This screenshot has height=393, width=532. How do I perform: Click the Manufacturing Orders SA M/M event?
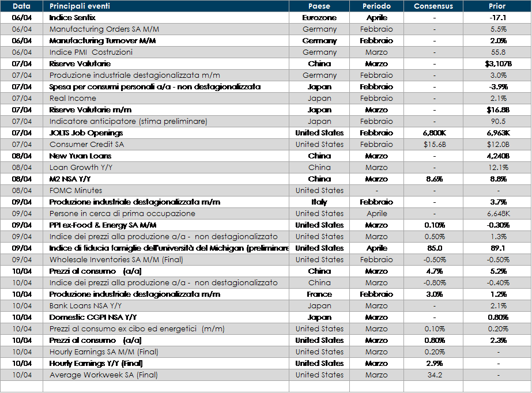point(104,29)
